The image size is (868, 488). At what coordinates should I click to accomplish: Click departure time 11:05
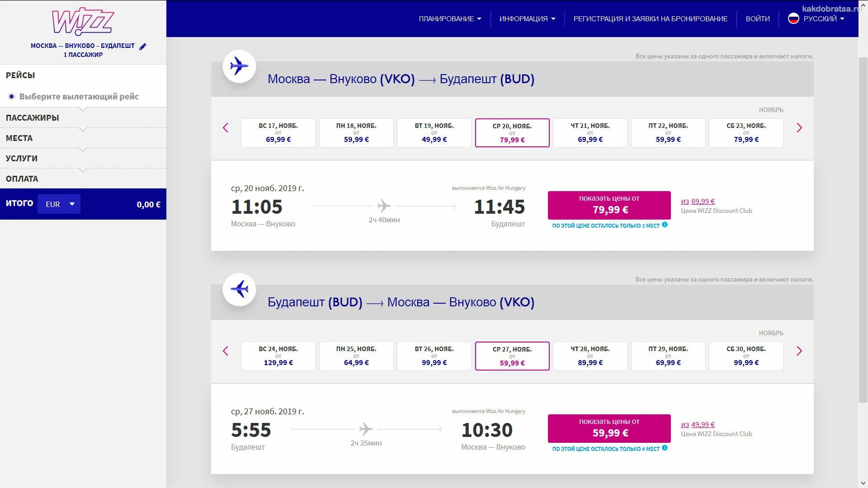257,207
